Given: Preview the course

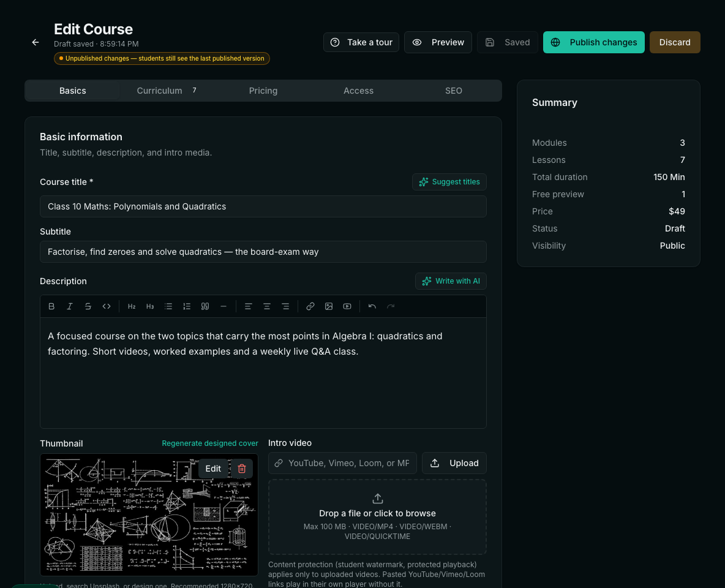Looking at the screenshot, I should coord(438,42).
